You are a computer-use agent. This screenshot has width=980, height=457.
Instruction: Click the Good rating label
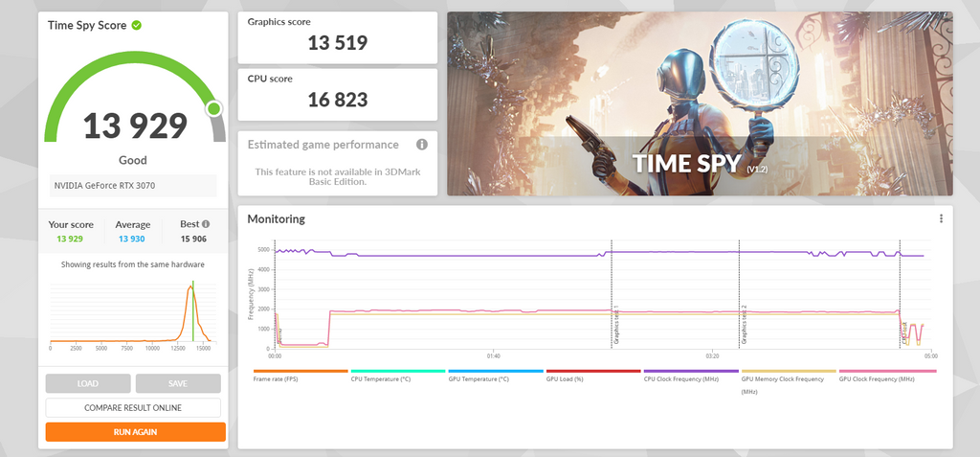coord(133,160)
